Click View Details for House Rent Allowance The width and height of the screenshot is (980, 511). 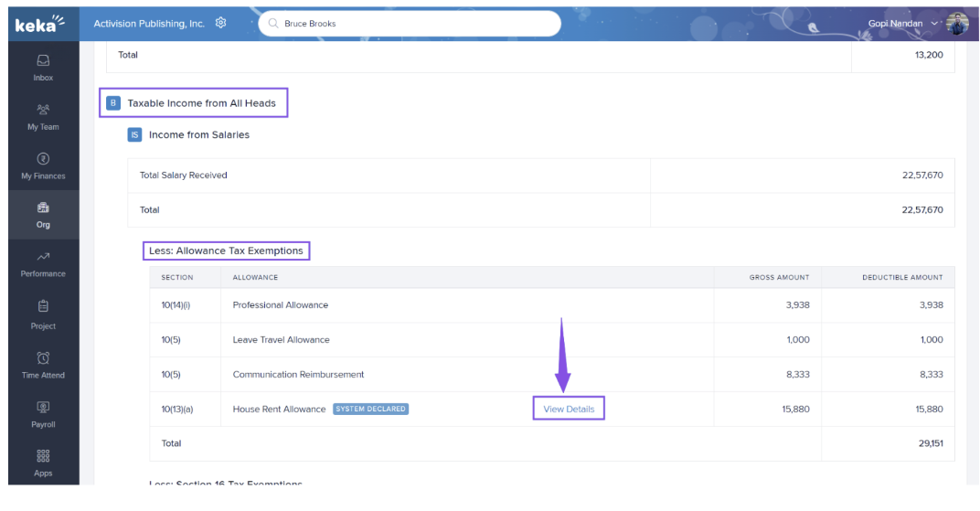569,409
